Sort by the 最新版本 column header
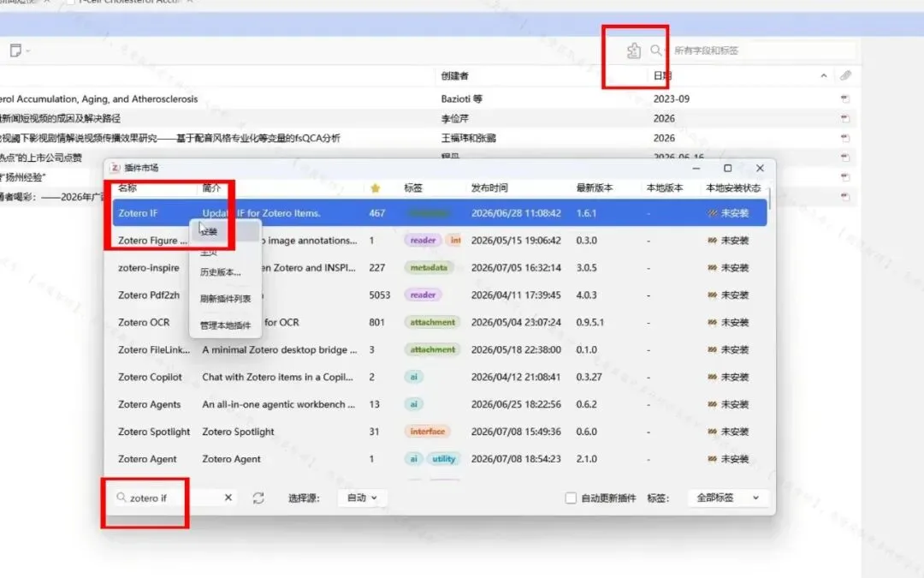 [x=595, y=188]
